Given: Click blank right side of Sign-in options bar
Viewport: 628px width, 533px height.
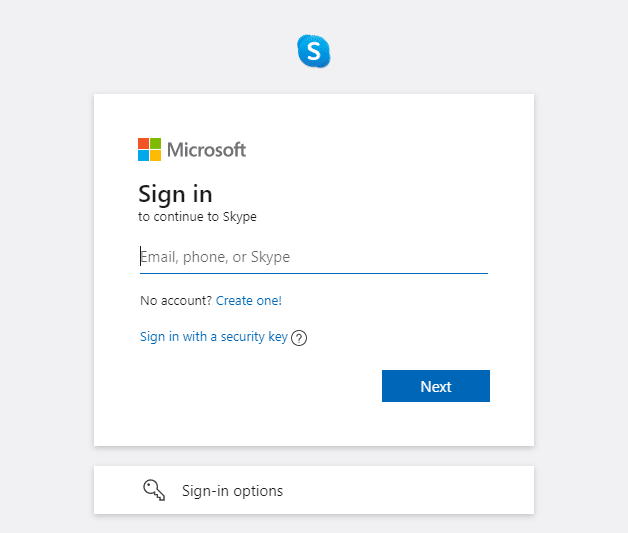Looking at the screenshot, I should point(430,490).
